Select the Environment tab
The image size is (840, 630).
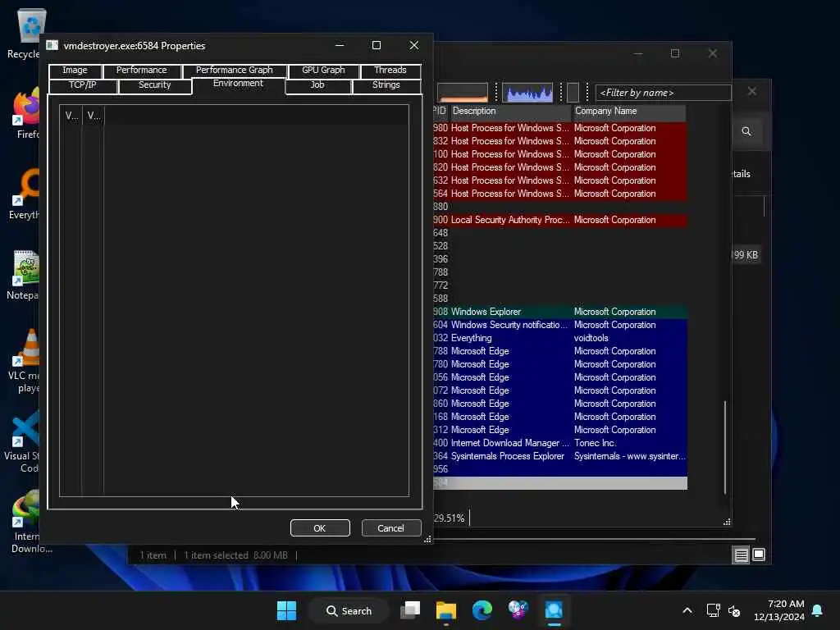pos(238,84)
